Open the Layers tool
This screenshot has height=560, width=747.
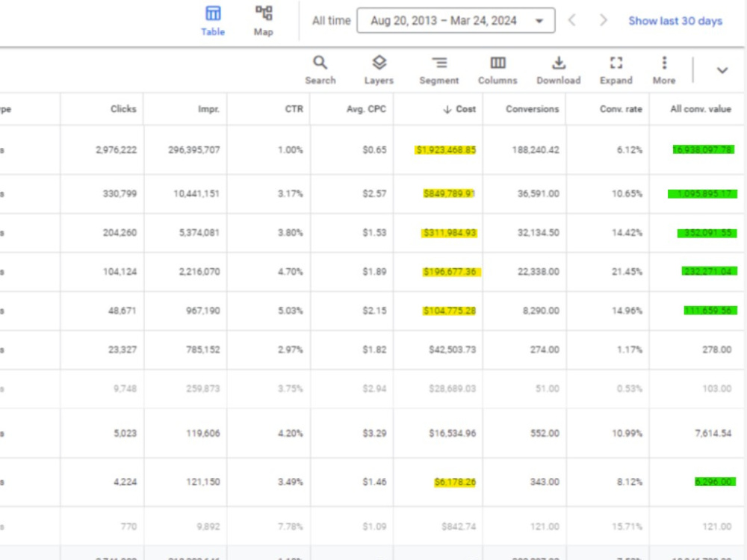pyautogui.click(x=379, y=70)
